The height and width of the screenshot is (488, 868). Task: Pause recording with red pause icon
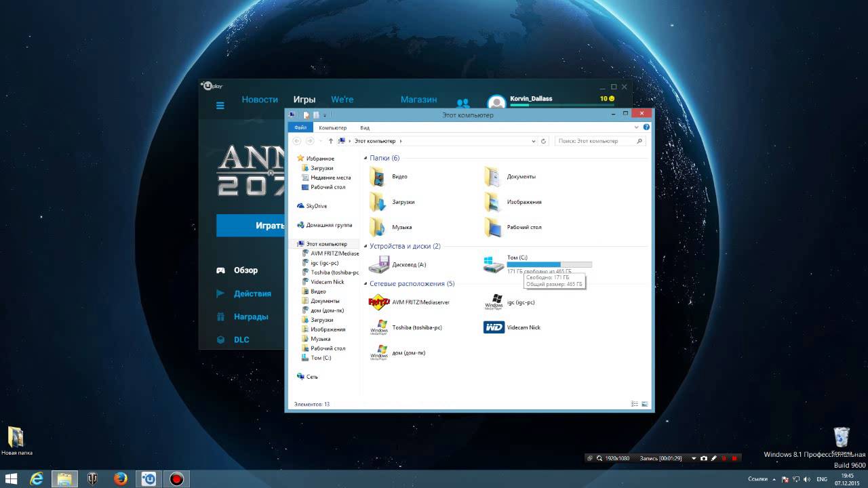coord(724,459)
